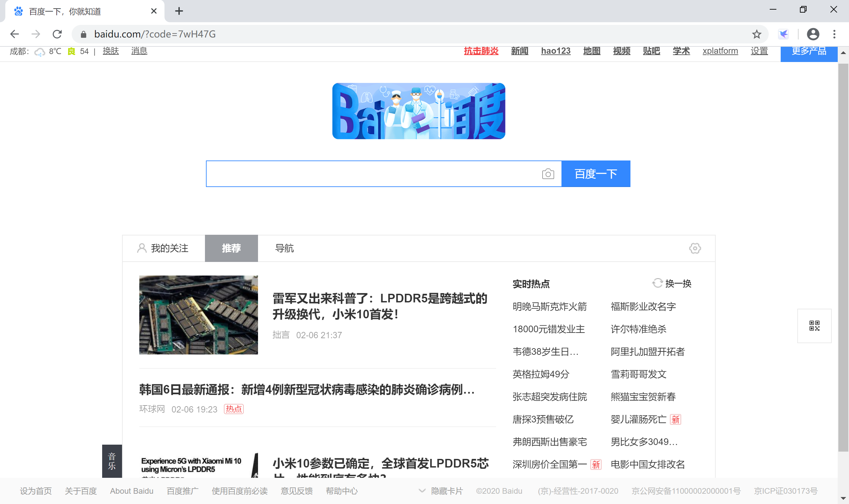The width and height of the screenshot is (849, 504).
Task: Click 帮助中心 footer link
Action: [x=342, y=491]
